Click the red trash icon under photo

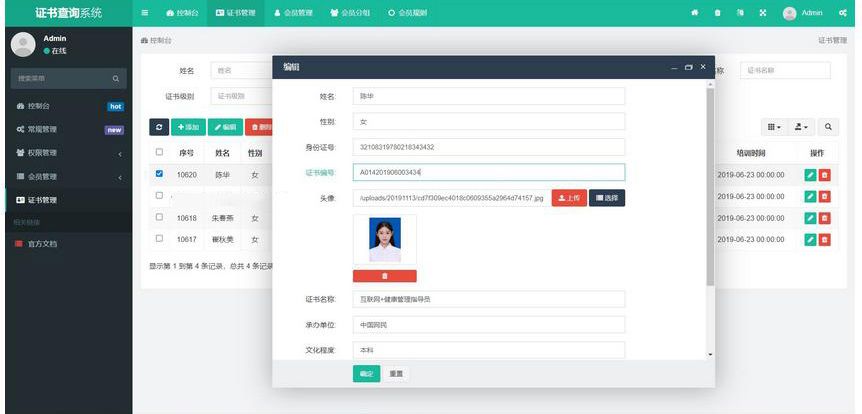[x=384, y=275]
